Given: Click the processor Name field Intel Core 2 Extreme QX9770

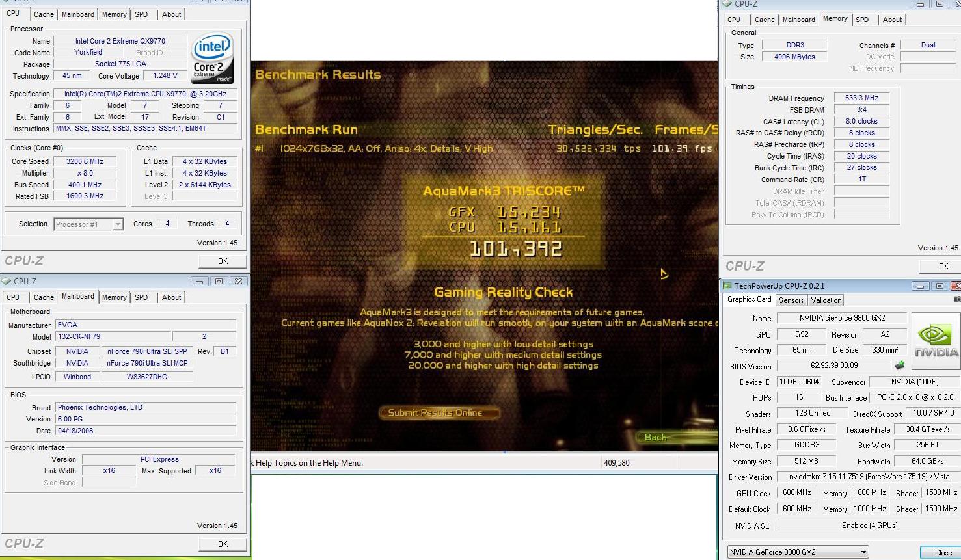Looking at the screenshot, I should 120,41.
